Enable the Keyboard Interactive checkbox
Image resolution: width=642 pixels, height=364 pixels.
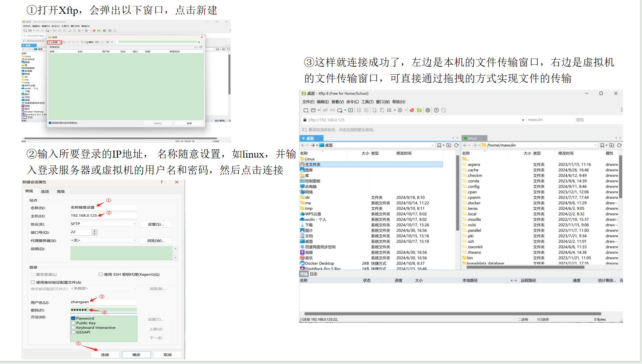click(73, 328)
